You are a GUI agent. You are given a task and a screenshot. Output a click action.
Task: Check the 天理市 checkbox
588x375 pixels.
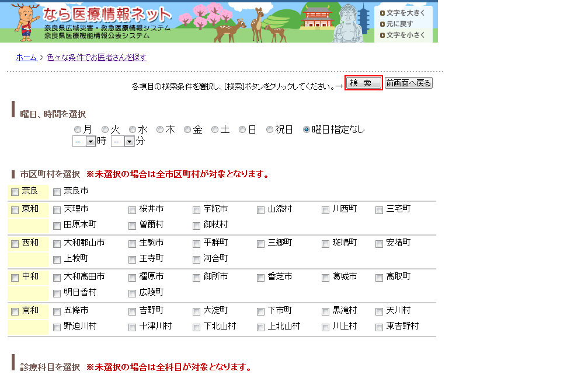[x=57, y=210]
